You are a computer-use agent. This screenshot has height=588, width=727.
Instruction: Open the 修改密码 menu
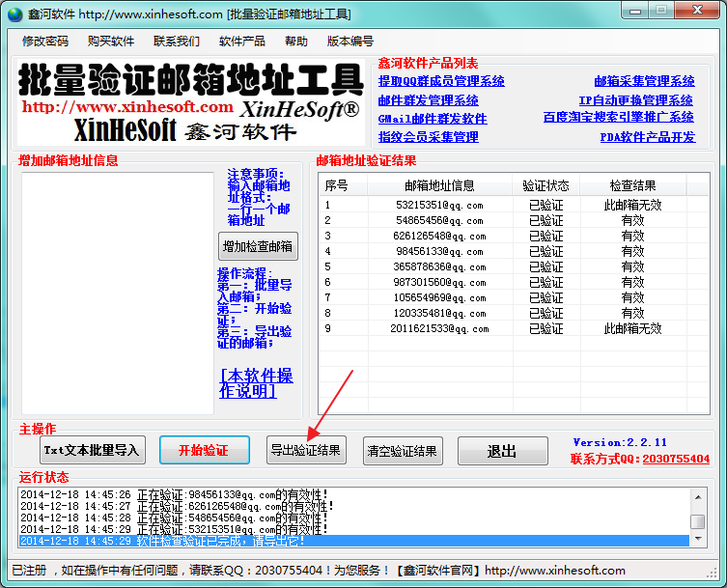(45, 42)
